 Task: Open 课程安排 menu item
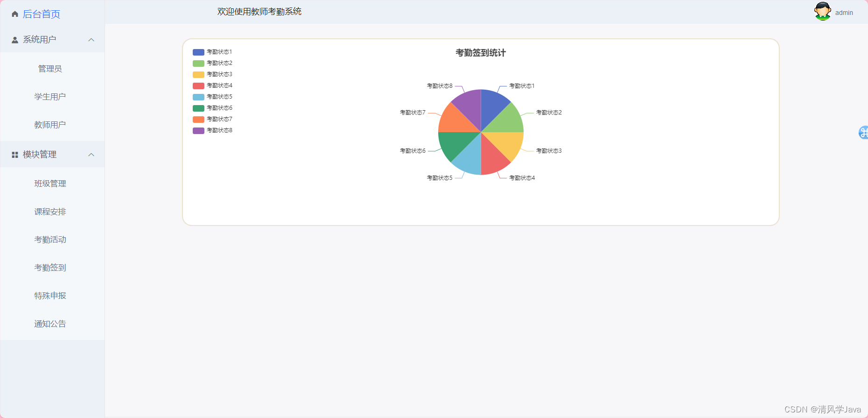tap(50, 212)
